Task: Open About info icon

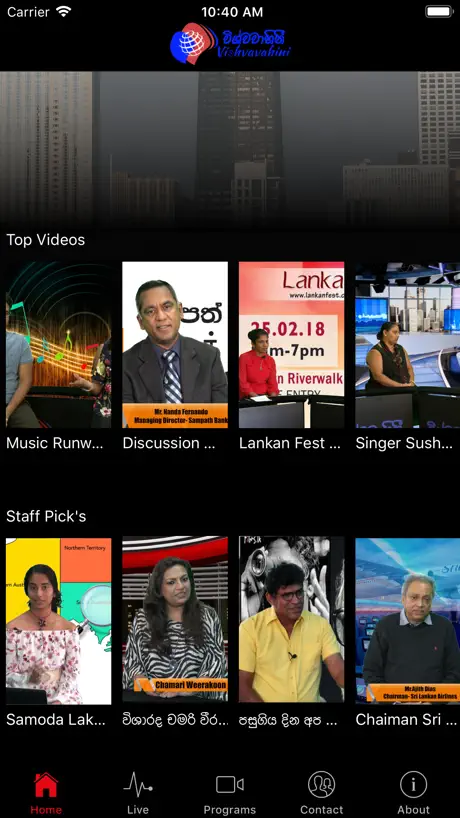Action: pyautogui.click(x=414, y=785)
